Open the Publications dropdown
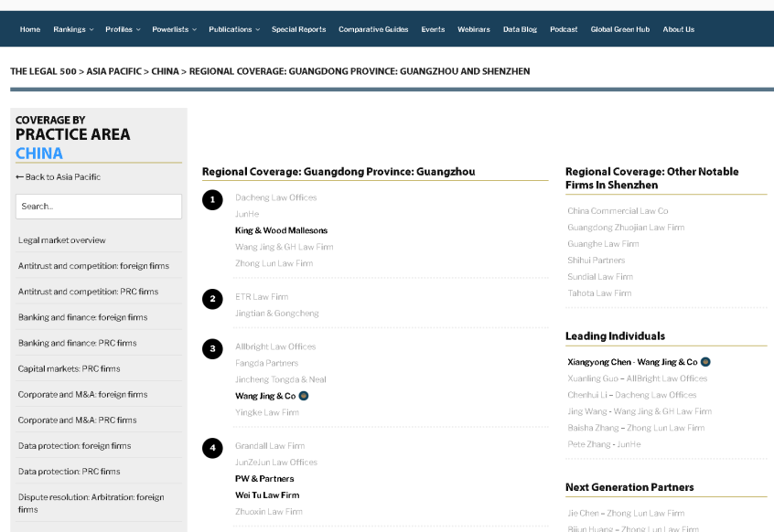Screen dimensions: 774x532 [234, 29]
